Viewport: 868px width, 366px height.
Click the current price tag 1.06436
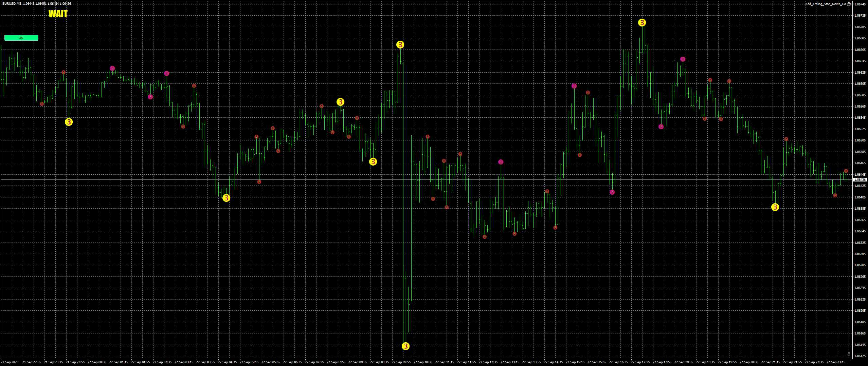(x=860, y=180)
